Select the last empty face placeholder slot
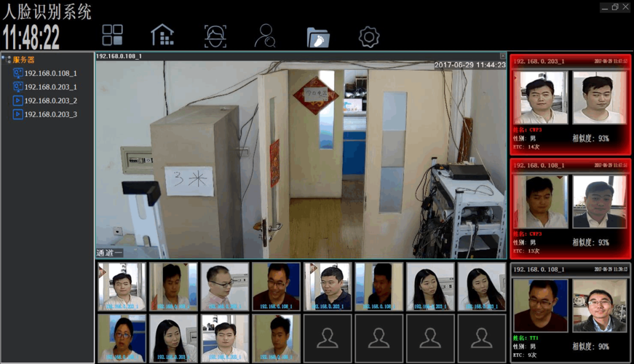This screenshot has width=634, height=364. (x=481, y=338)
